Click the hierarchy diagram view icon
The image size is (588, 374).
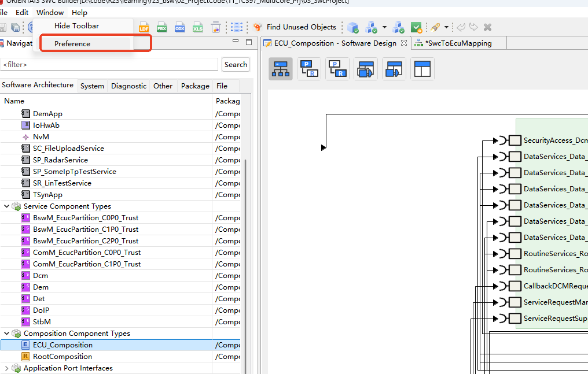[281, 69]
